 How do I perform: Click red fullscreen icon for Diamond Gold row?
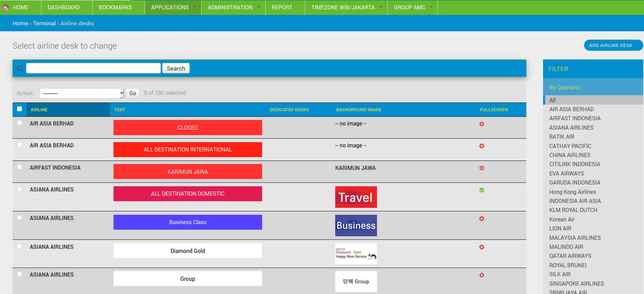click(482, 247)
